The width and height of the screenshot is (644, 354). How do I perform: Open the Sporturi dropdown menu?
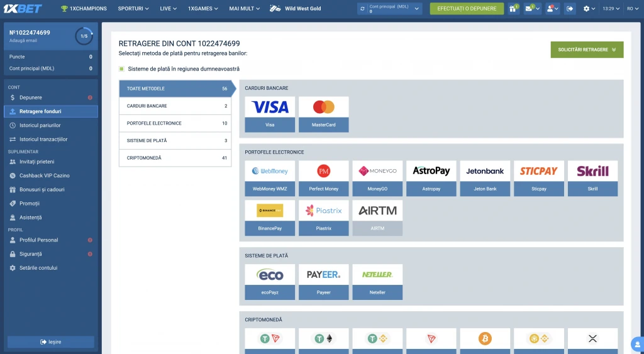point(133,9)
